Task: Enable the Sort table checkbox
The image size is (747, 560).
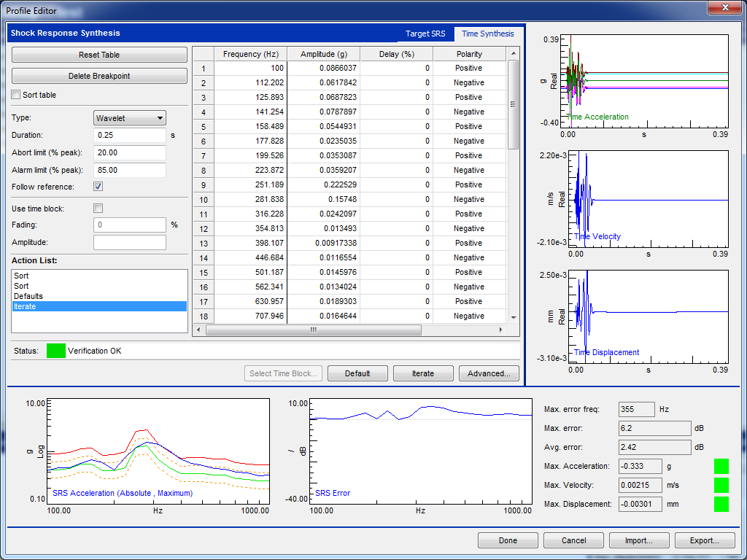Action: (16, 95)
